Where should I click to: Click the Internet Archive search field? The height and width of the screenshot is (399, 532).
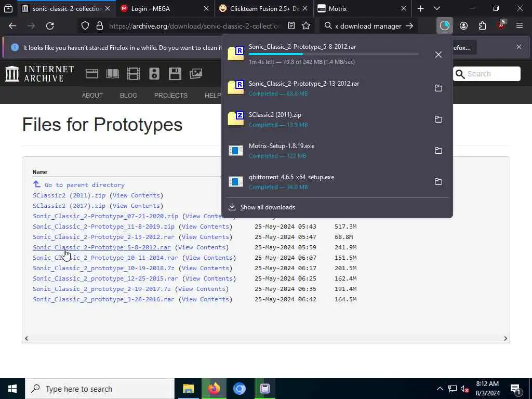[x=486, y=74]
